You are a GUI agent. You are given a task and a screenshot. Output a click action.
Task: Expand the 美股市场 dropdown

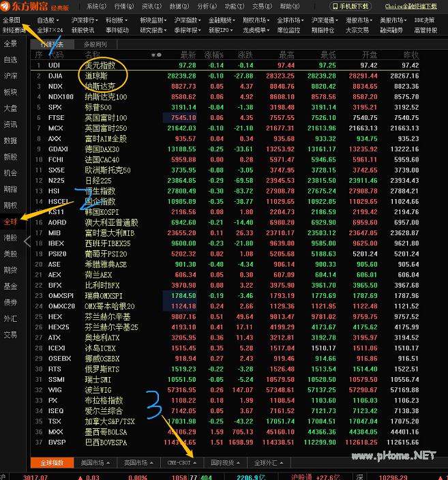[393, 20]
